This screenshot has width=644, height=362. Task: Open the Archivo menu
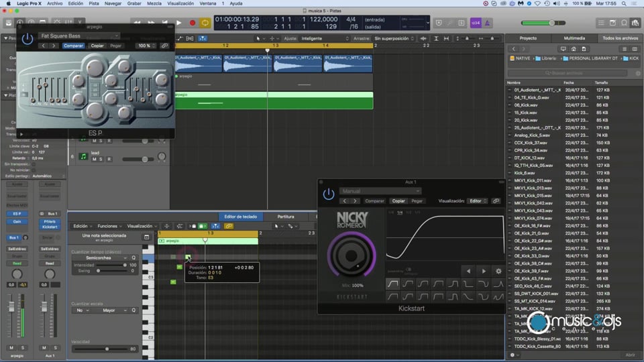coord(54,3)
